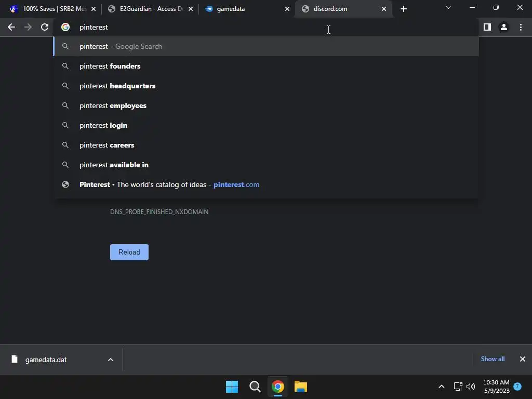This screenshot has width=532, height=399.
Task: Click the volume speaker icon
Action: (471, 387)
